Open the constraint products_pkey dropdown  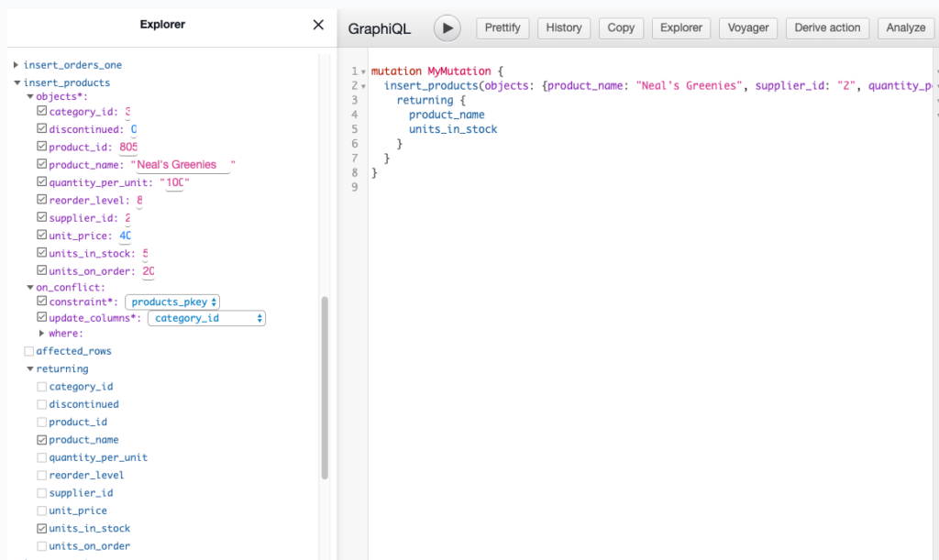coord(172,302)
